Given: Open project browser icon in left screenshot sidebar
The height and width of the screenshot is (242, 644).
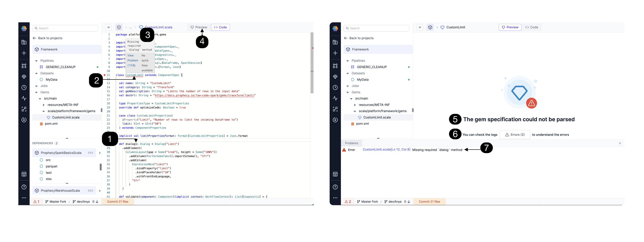Looking at the screenshot, I should pos(24,42).
